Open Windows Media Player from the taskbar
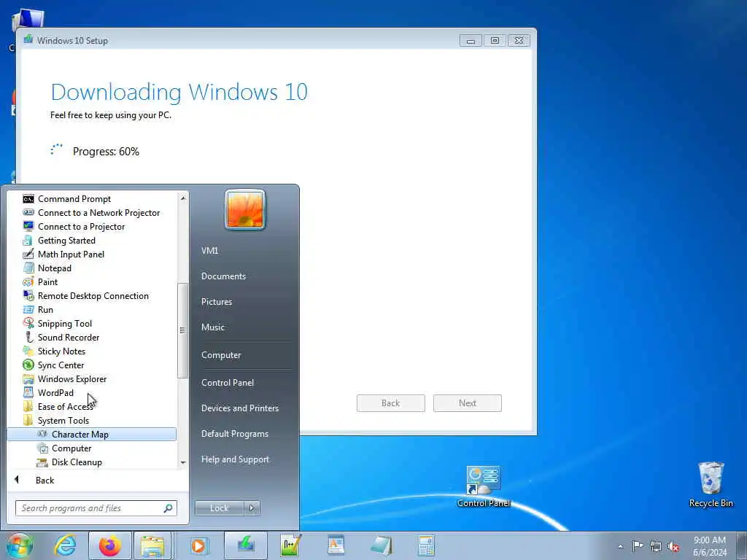 point(198,545)
